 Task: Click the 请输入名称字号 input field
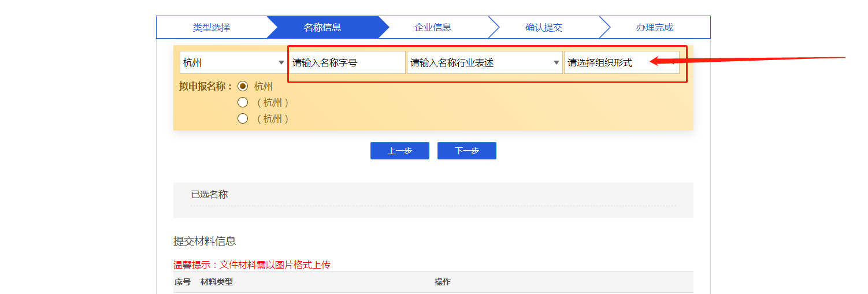coord(347,63)
